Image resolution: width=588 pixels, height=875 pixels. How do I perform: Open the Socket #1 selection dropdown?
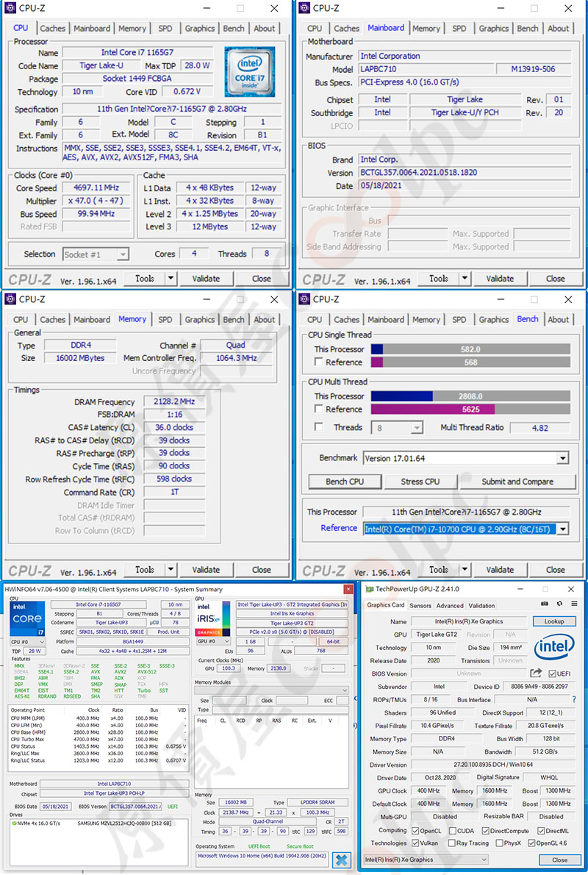click(122, 254)
